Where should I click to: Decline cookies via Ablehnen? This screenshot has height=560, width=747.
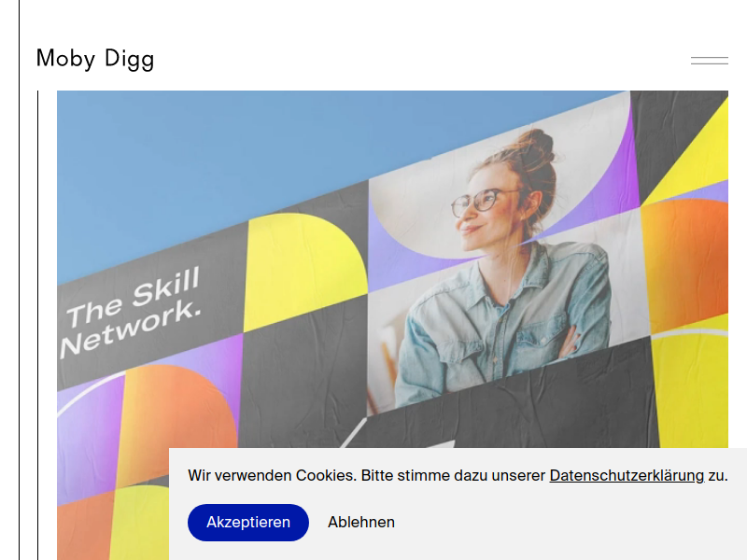click(361, 523)
